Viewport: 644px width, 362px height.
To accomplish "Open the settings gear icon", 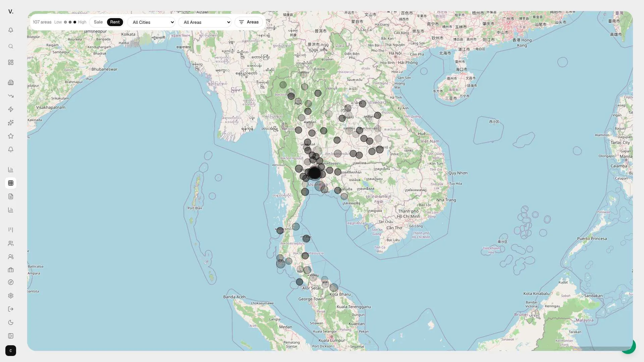I will [11, 296].
